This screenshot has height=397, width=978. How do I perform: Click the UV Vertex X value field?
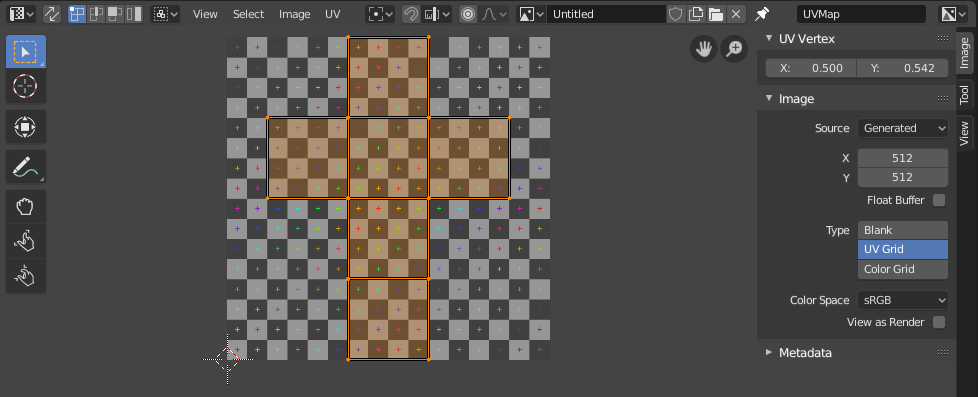tap(811, 68)
